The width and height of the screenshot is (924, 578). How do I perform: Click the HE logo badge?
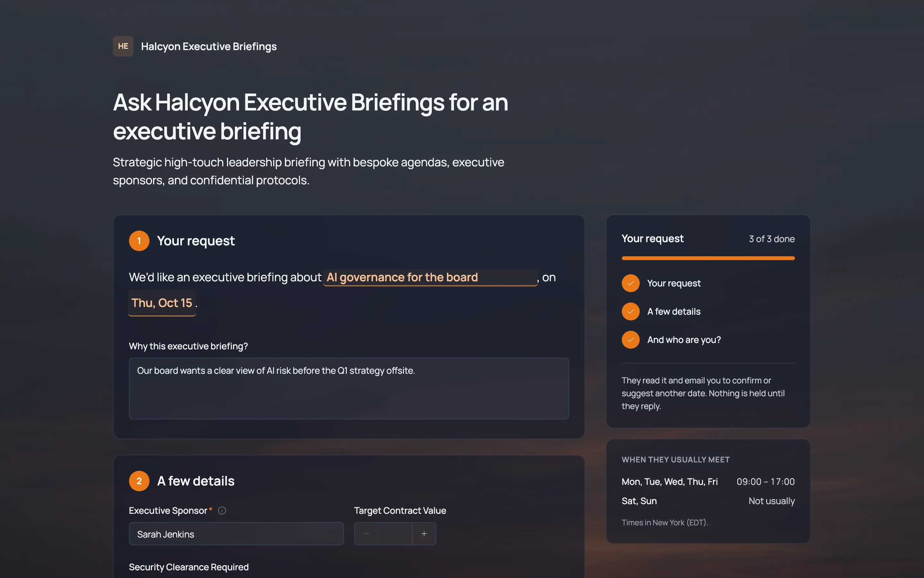pyautogui.click(x=123, y=46)
